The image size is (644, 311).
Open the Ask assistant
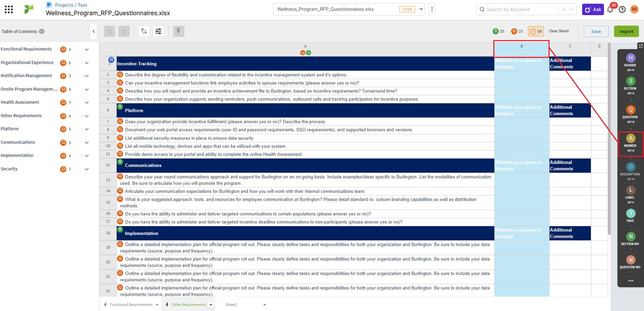tap(593, 9)
